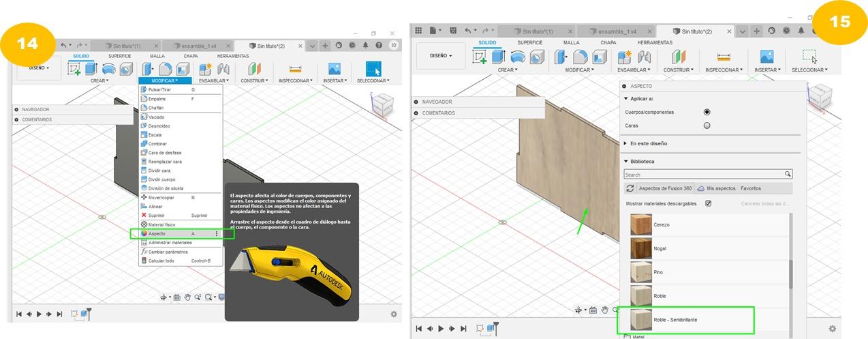Click the refresh library icon in Aspecto dialog
This screenshot has width=868, height=339.
[630, 188]
